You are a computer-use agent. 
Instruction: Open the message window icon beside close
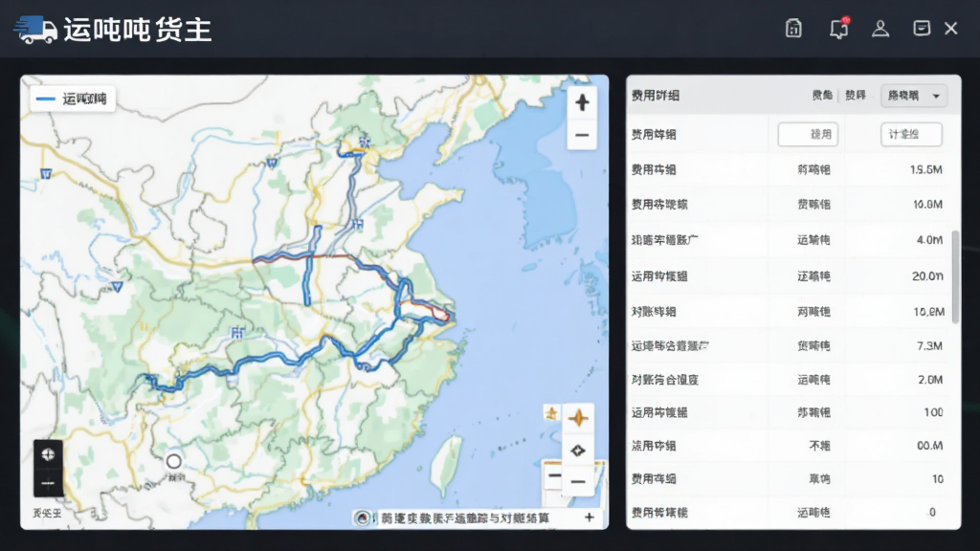[922, 28]
